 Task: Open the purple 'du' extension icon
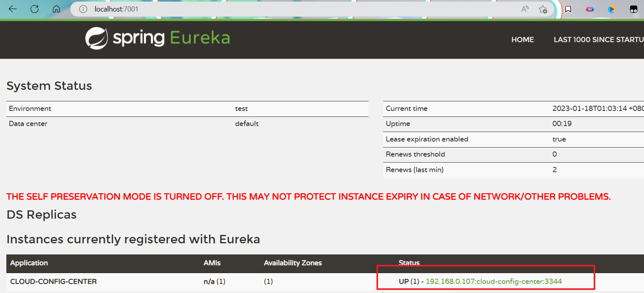(590, 9)
